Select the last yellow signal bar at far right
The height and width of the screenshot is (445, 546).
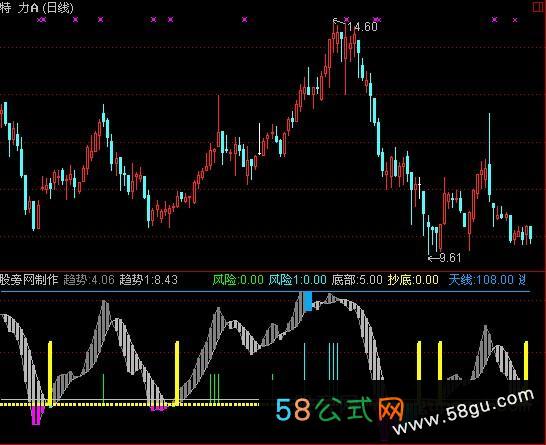pyautogui.click(x=526, y=361)
